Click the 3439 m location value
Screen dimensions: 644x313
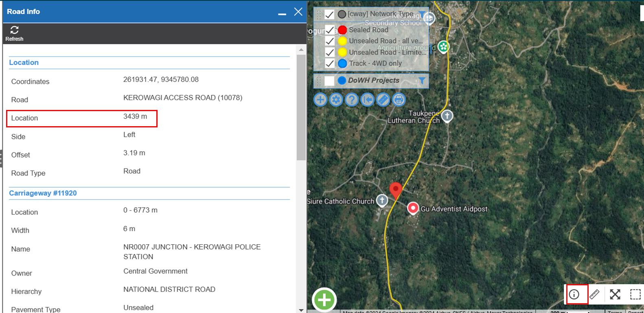coord(135,116)
